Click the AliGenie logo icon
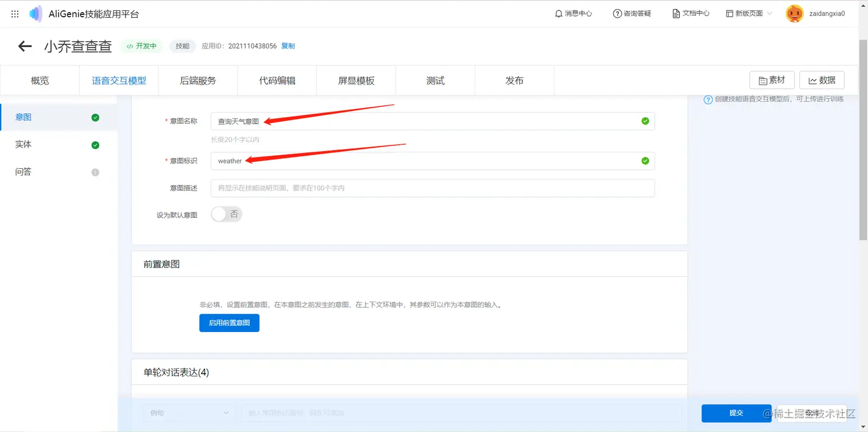 [36, 14]
